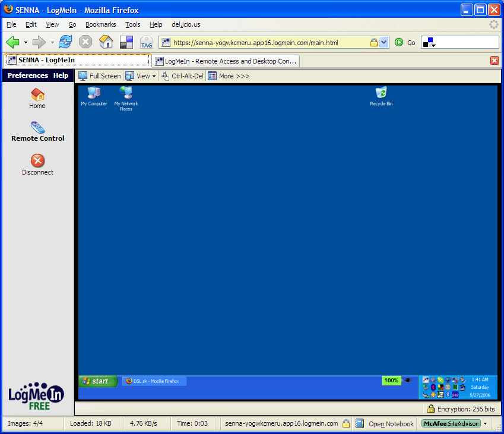This screenshot has width=504, height=434.
Task: Switch to Full Screen mode
Action: pyautogui.click(x=100, y=76)
